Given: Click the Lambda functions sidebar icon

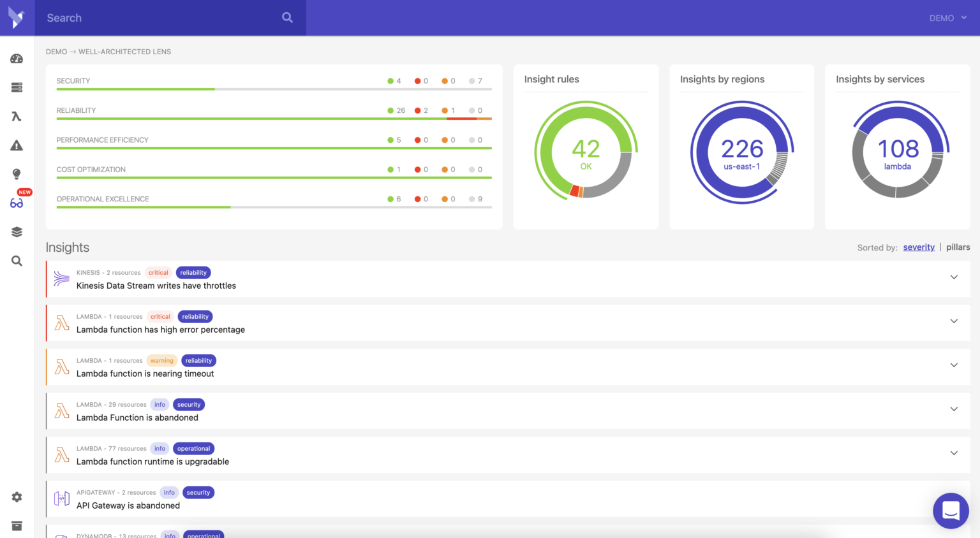Looking at the screenshot, I should coord(17,117).
